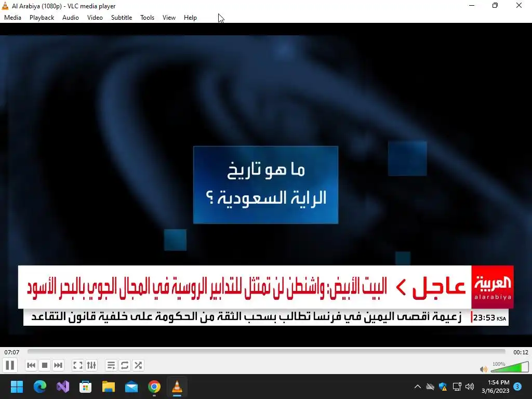
Task: Open system volume tray icon
Action: [470, 387]
